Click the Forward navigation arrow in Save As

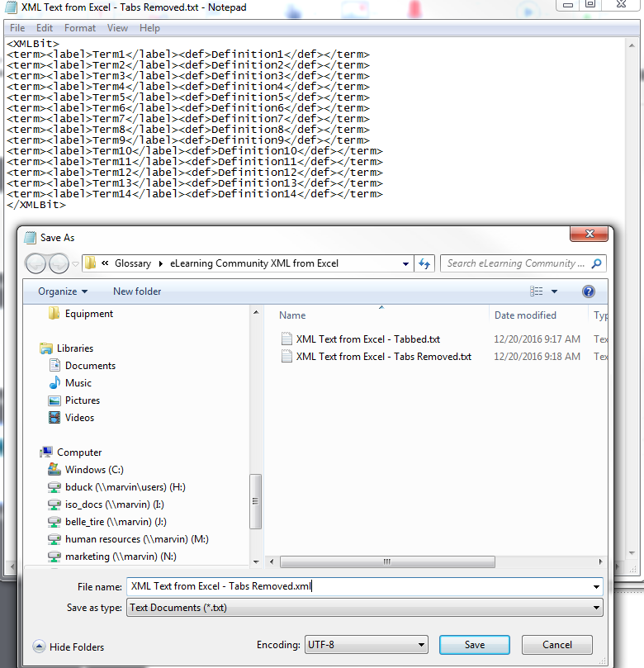click(x=59, y=263)
